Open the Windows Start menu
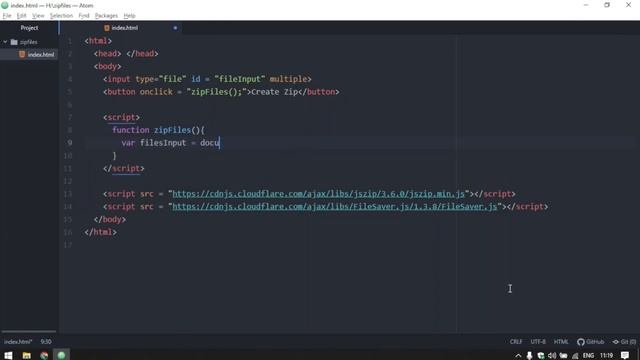Image resolution: width=640 pixels, height=360 pixels. (9, 356)
